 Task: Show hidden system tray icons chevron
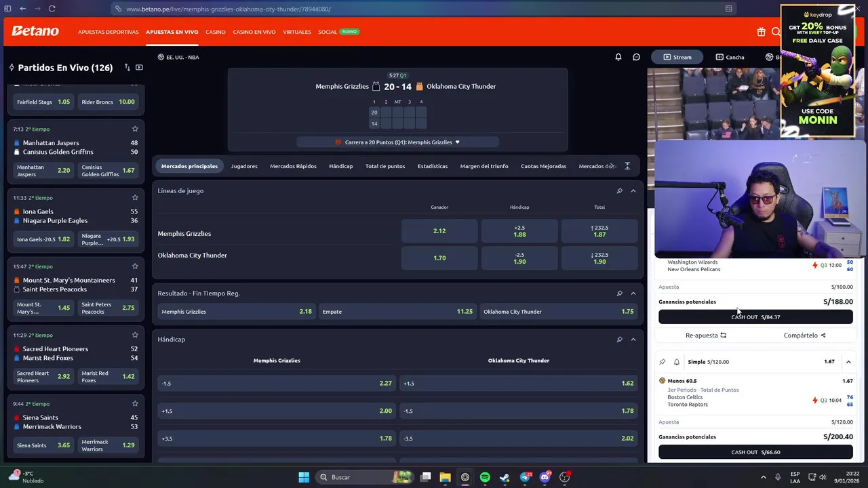point(763,477)
